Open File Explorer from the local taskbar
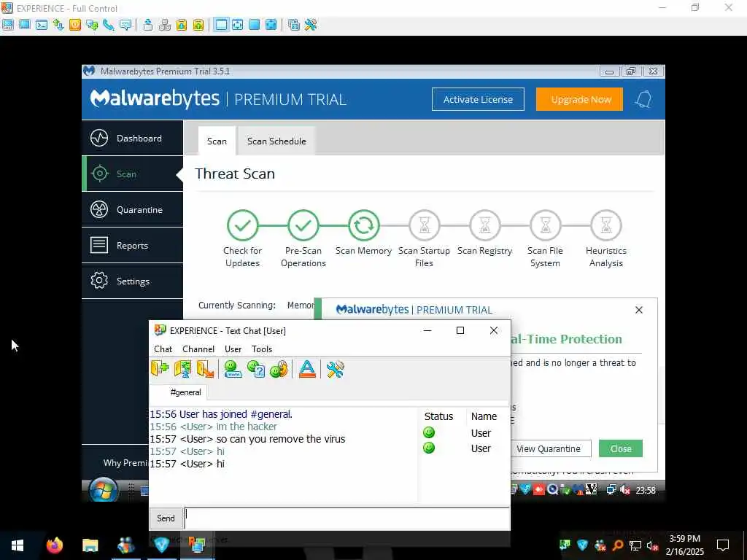This screenshot has height=560, width=747. pyautogui.click(x=90, y=545)
